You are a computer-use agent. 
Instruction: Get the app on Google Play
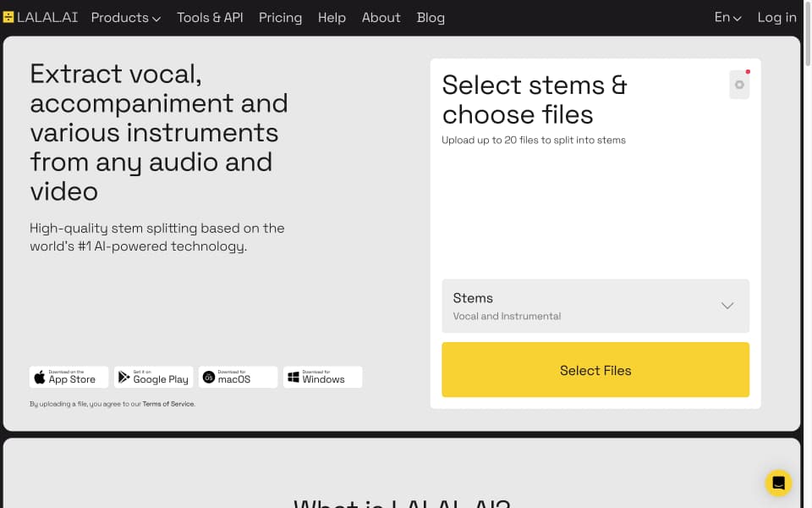click(x=153, y=377)
